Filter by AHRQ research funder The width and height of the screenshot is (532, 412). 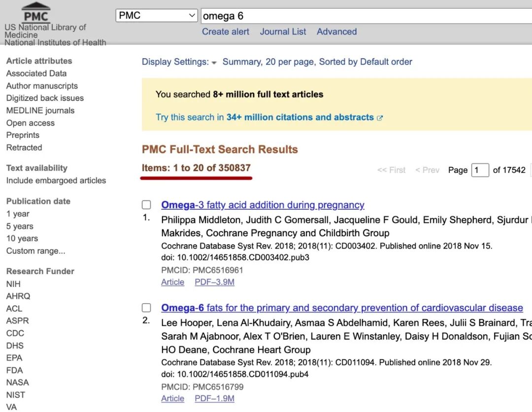click(x=18, y=296)
